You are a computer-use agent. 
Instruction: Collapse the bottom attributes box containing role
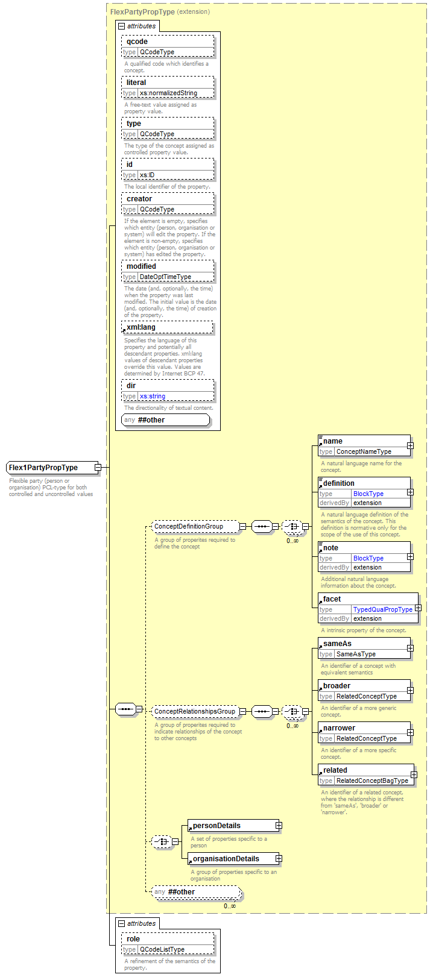tap(121, 923)
